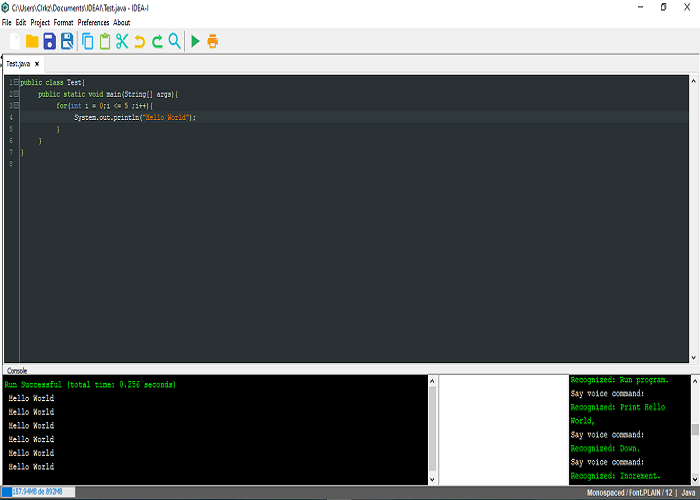
Task: Open the Preferences menu
Action: (93, 22)
